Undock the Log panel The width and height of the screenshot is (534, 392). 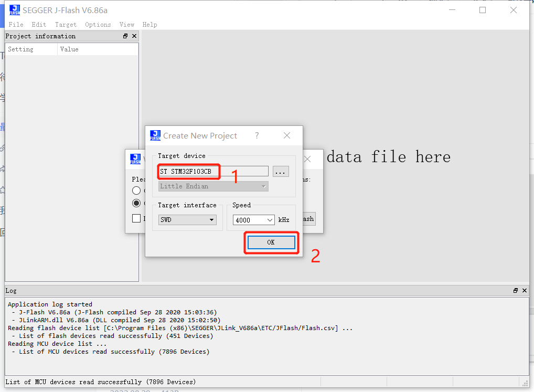click(x=516, y=291)
